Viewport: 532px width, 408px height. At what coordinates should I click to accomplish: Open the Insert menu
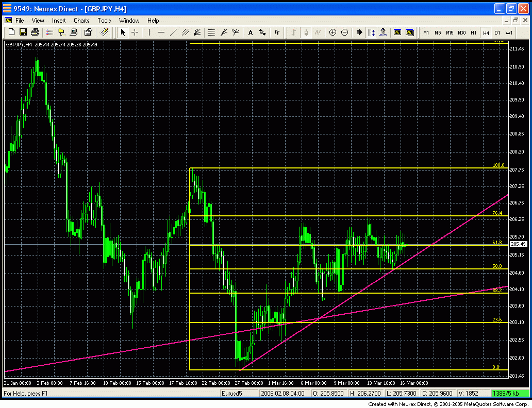[x=59, y=21]
